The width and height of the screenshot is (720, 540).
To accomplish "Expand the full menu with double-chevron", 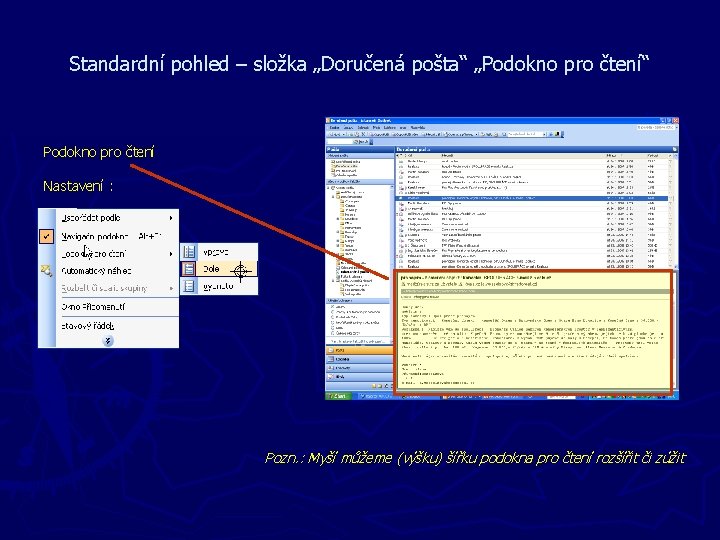I will click(x=108, y=341).
